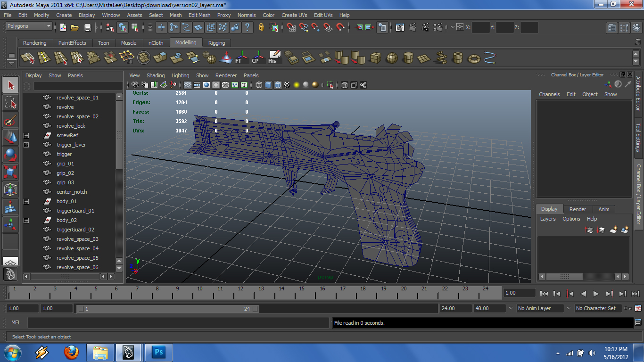Image resolution: width=644 pixels, height=362 pixels.
Task: Choose the Paint Selection tool in the toolbox
Action: [10, 120]
